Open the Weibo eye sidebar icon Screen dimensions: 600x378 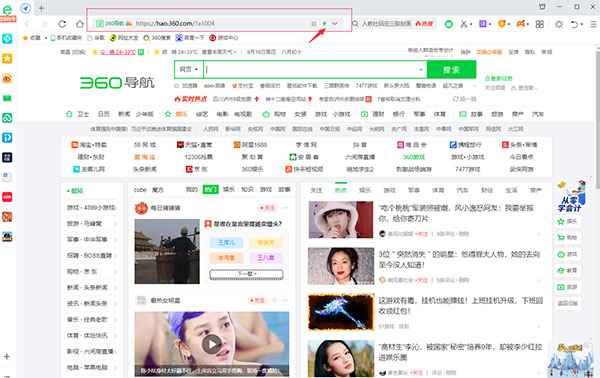[7, 78]
